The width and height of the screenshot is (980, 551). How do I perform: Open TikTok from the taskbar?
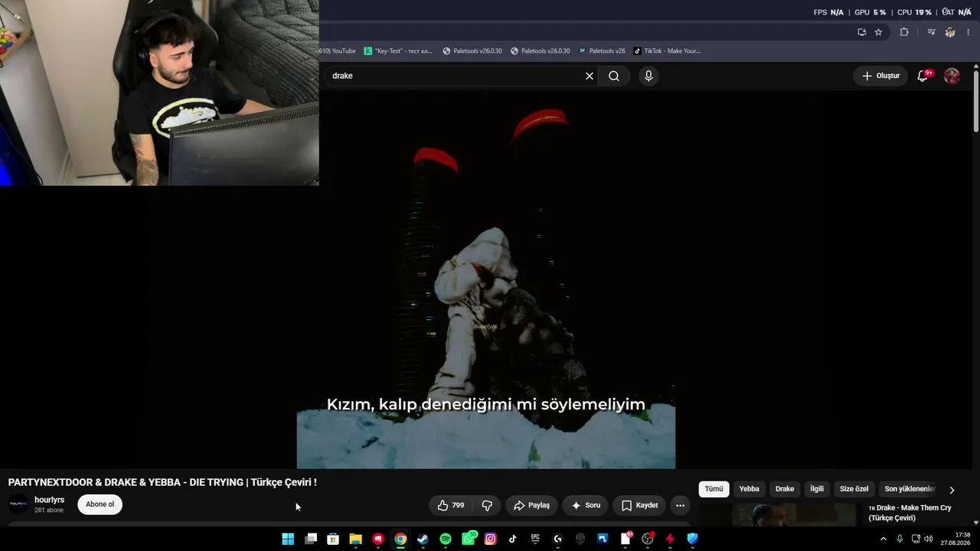[x=513, y=539]
